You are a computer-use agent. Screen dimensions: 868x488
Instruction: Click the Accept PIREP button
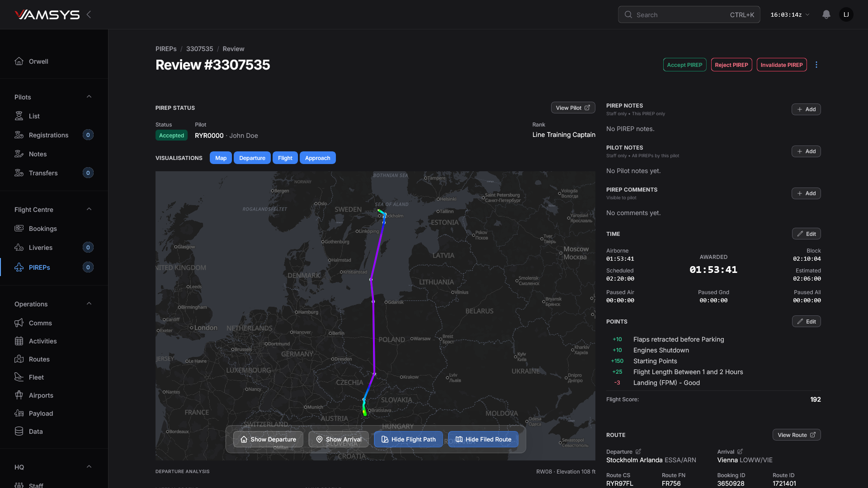pos(684,65)
